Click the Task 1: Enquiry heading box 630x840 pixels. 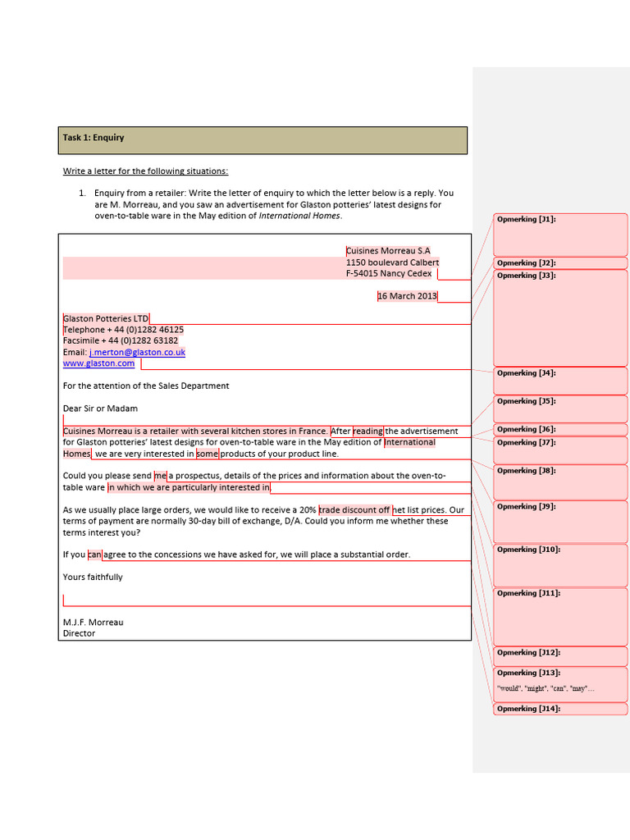262,140
